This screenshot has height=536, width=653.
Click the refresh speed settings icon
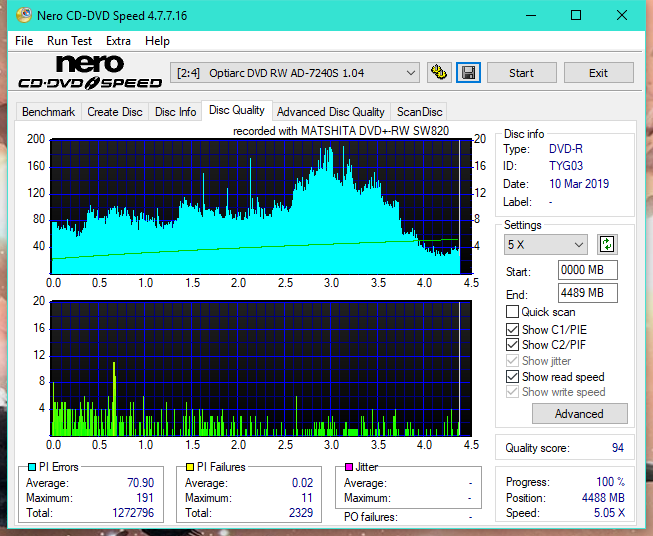[607, 244]
